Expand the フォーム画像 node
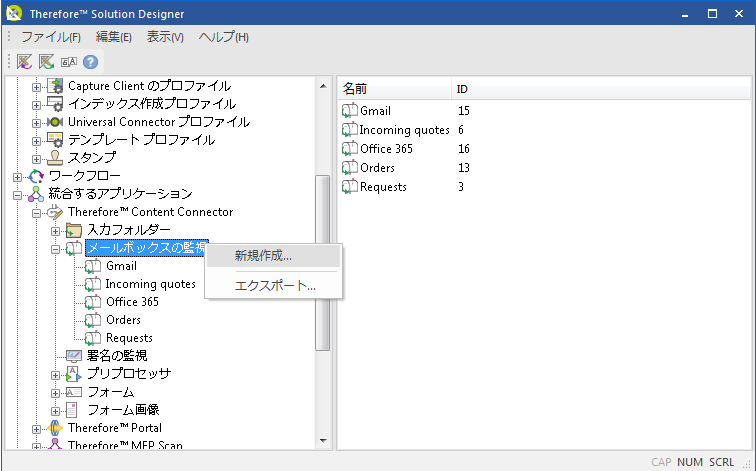Screen dimensions: 756x471 (x=55, y=411)
